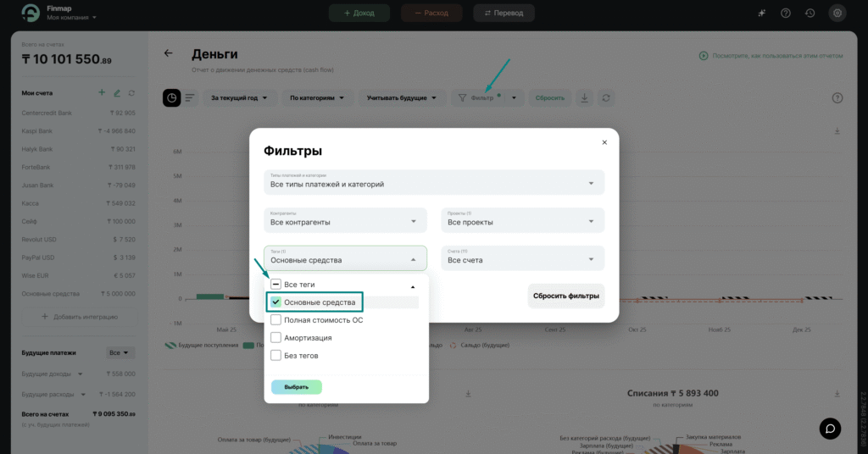Open the Все типы платежей и категорий dropdown
Image resolution: width=868 pixels, height=454 pixels.
(433, 182)
